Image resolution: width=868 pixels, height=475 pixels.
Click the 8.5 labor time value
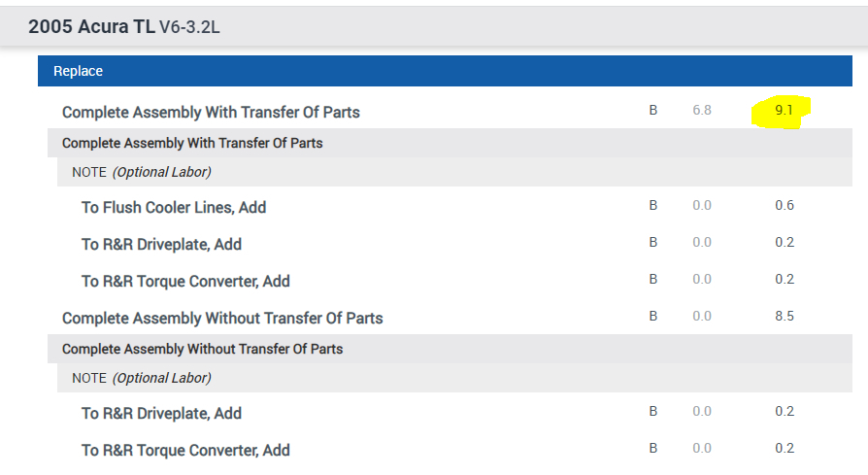click(x=785, y=317)
